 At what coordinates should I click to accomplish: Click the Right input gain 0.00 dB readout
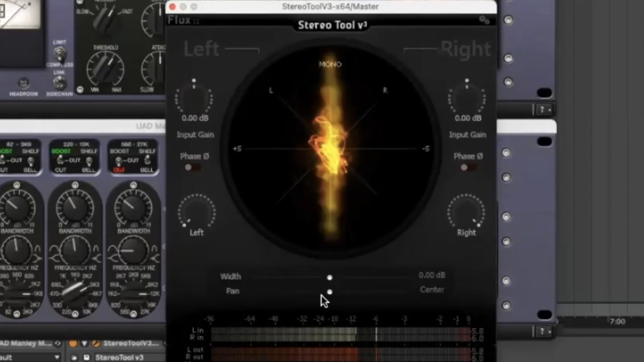click(x=468, y=118)
